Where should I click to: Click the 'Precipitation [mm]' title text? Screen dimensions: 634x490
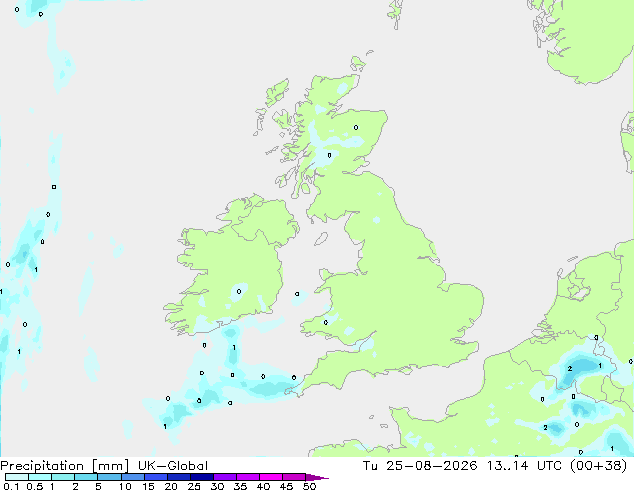pyautogui.click(x=65, y=466)
